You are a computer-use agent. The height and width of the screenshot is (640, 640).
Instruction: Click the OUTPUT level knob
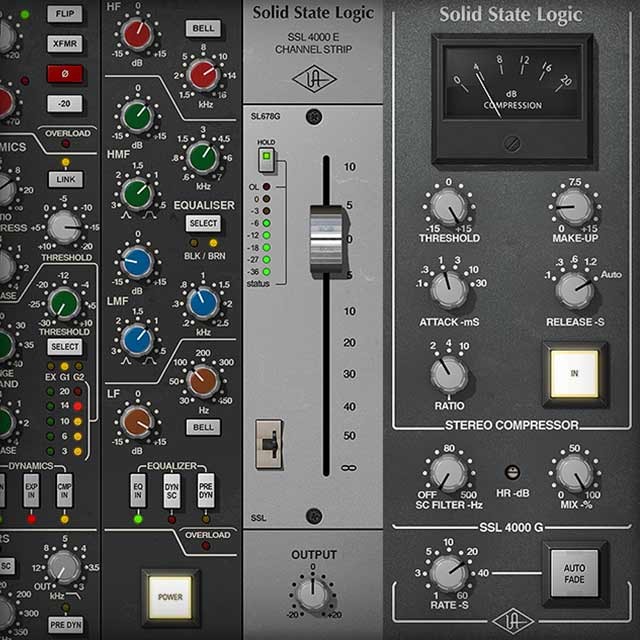(312, 596)
